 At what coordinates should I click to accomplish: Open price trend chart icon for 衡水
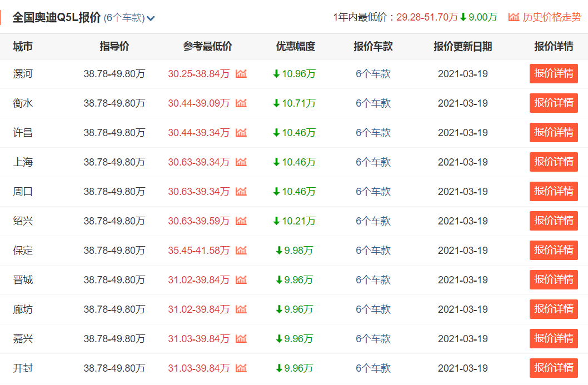pyautogui.click(x=241, y=103)
